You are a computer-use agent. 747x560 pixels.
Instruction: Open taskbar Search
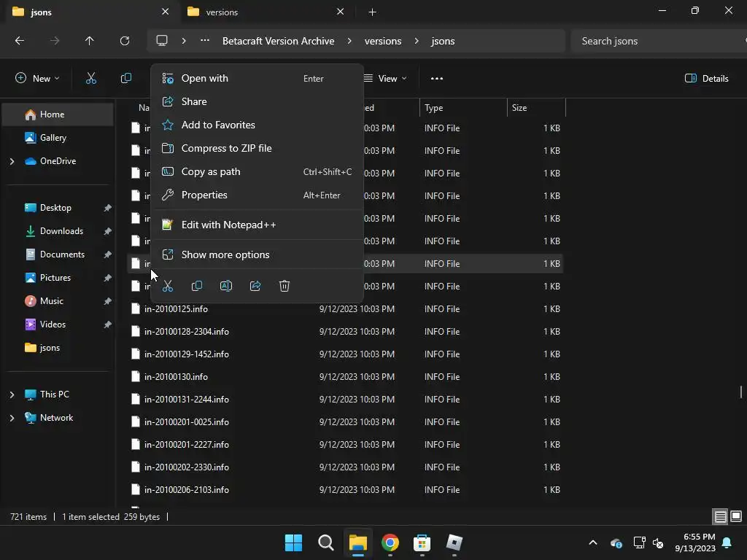click(x=326, y=542)
